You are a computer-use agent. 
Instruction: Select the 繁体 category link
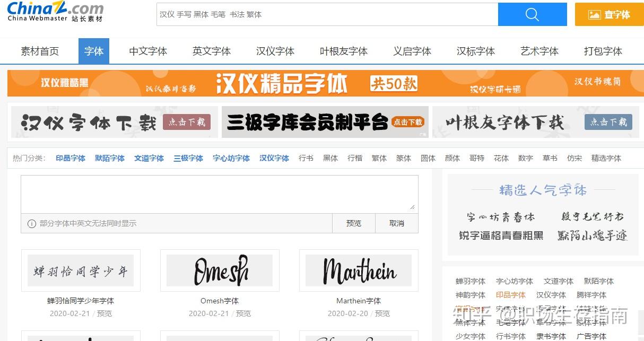[x=379, y=158]
